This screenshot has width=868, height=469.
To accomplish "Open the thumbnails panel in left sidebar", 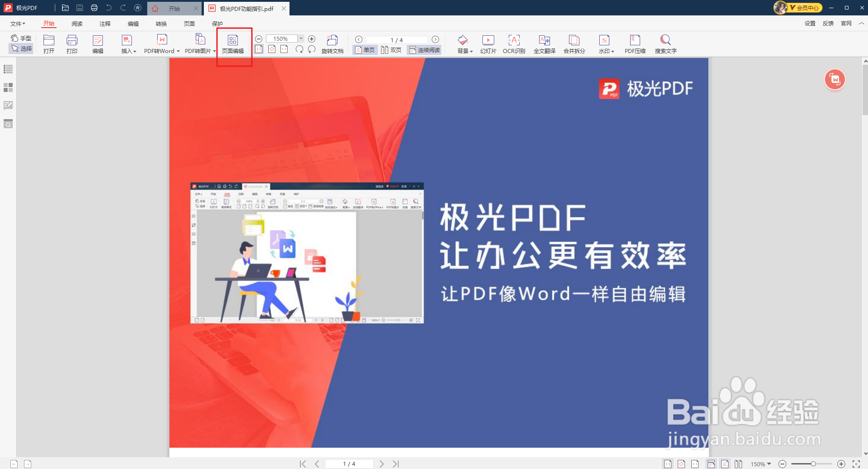I will pos(8,87).
